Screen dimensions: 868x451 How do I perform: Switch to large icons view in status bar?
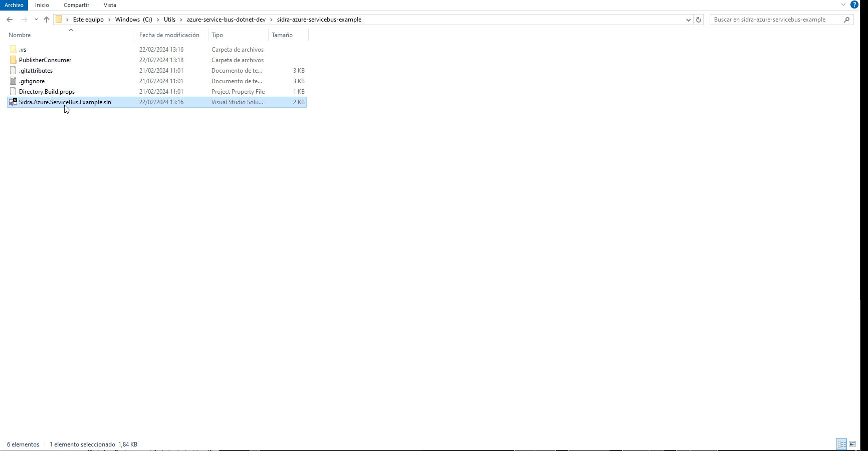click(x=852, y=444)
